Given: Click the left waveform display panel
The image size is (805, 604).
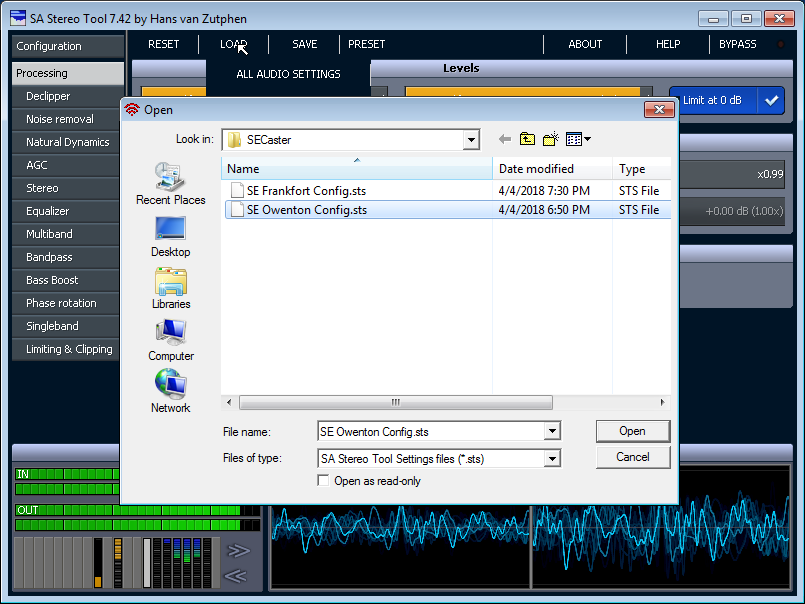Looking at the screenshot, I should [x=400, y=546].
